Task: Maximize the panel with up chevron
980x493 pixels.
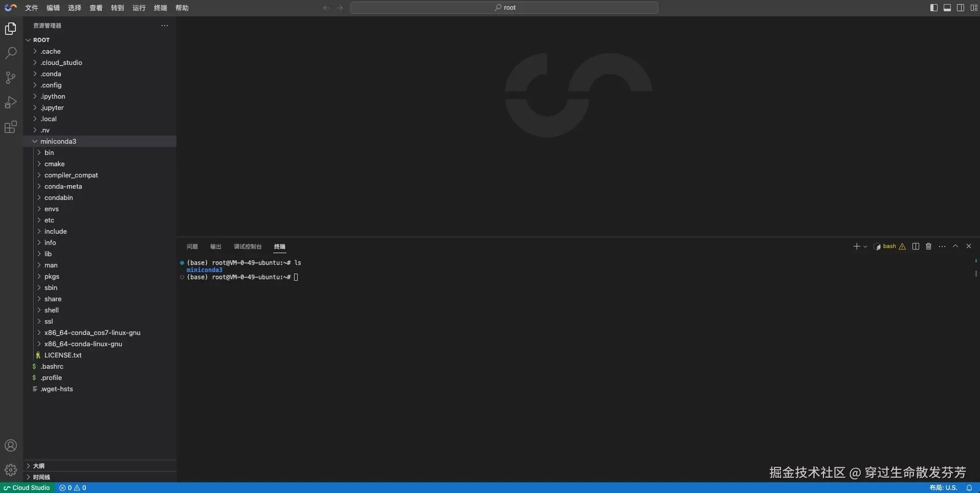Action: [x=955, y=246]
